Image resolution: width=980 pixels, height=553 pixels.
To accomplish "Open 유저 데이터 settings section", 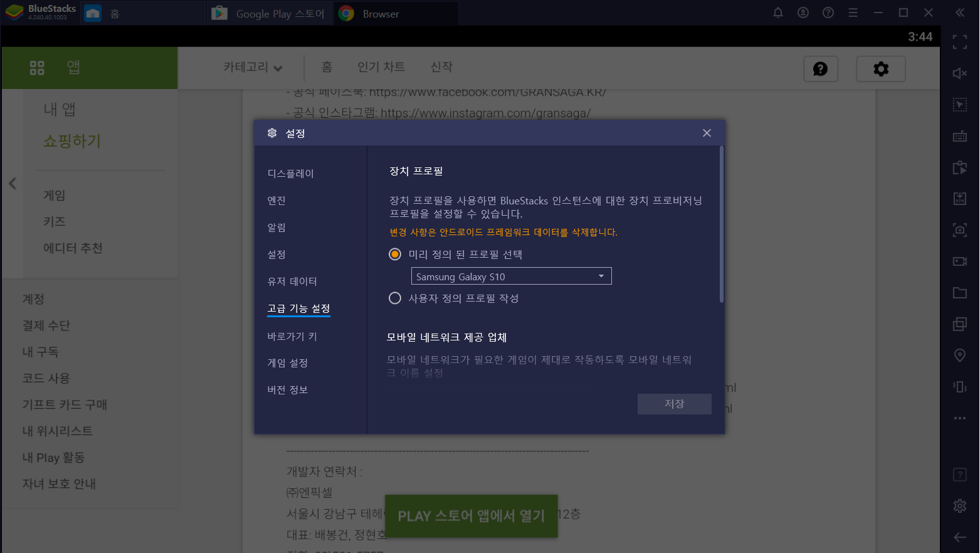I will click(292, 282).
